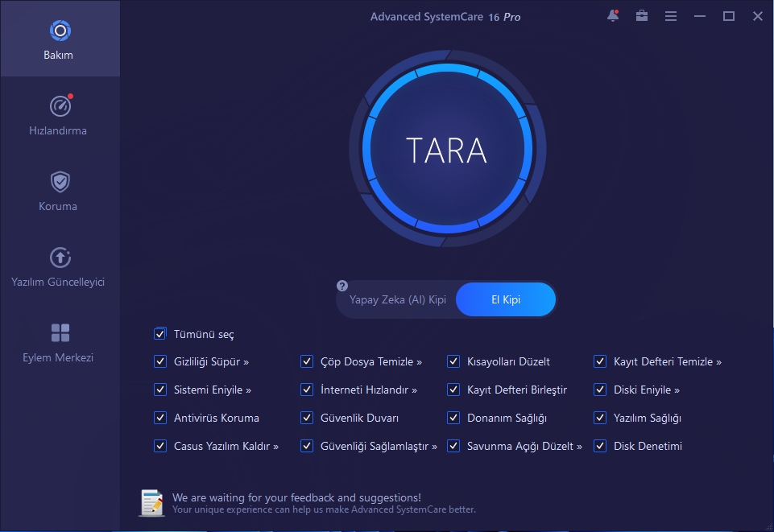This screenshot has height=532, width=774.
Task: Open the hamburger options menu
Action: [x=670, y=16]
